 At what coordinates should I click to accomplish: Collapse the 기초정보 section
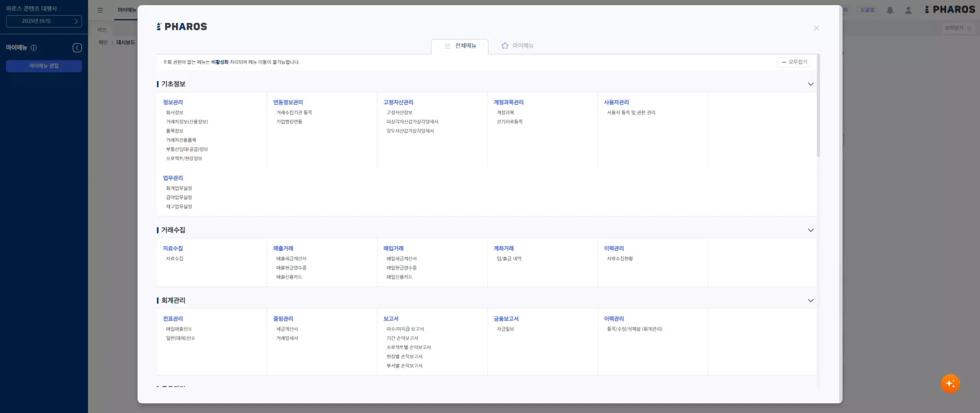click(810, 84)
